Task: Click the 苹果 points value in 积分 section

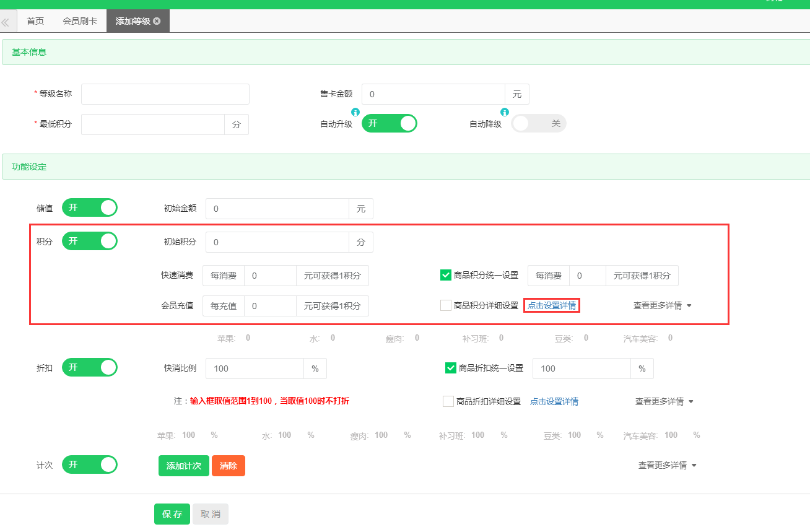Action: (x=248, y=338)
